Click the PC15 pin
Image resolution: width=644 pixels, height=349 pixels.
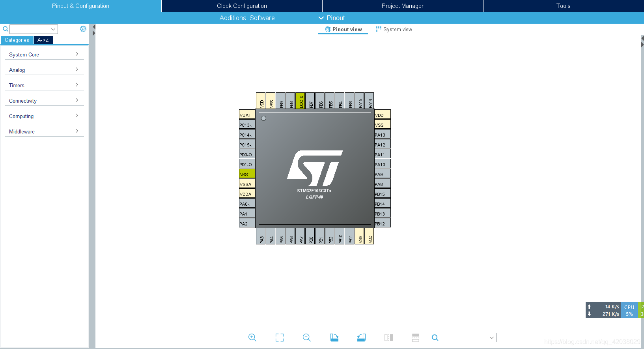coord(247,144)
